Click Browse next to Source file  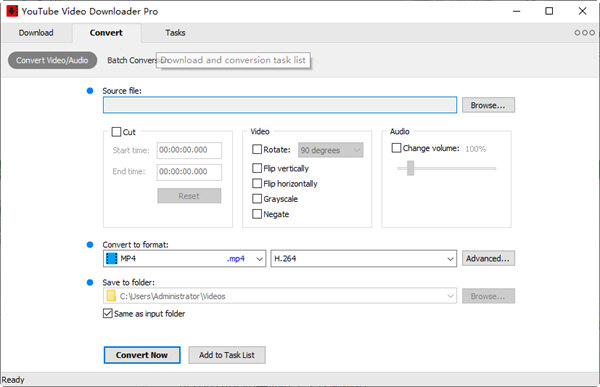click(488, 105)
